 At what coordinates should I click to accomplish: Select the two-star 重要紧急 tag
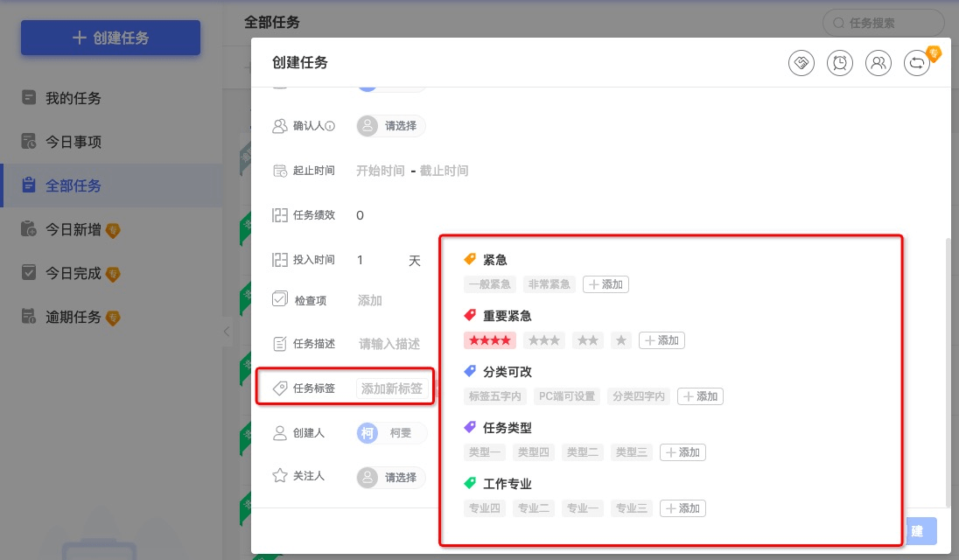588,340
